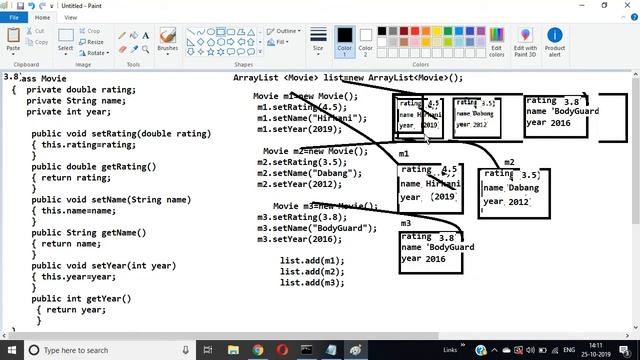Open Task View from taskbar
Viewport: 640px width, 360px height.
coord(208,350)
